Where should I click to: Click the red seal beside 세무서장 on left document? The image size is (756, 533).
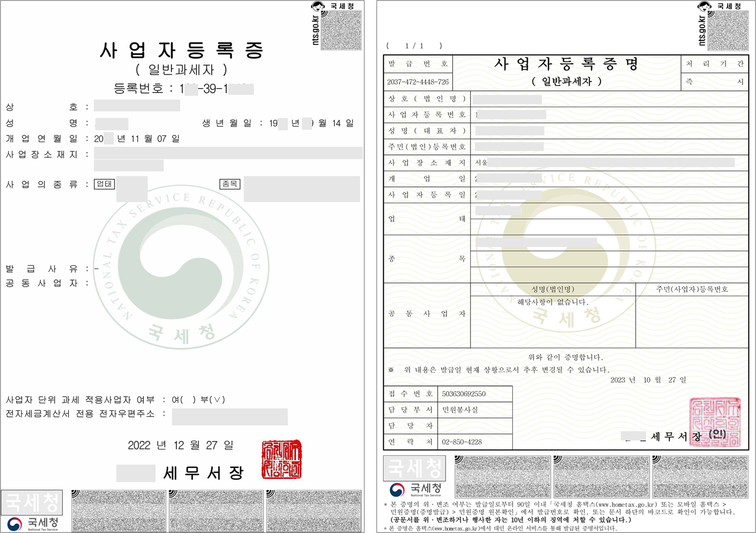tap(282, 460)
